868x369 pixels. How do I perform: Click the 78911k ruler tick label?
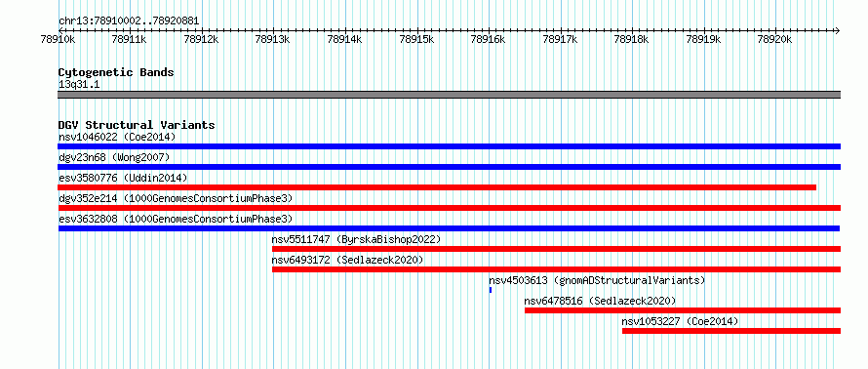coord(130,39)
